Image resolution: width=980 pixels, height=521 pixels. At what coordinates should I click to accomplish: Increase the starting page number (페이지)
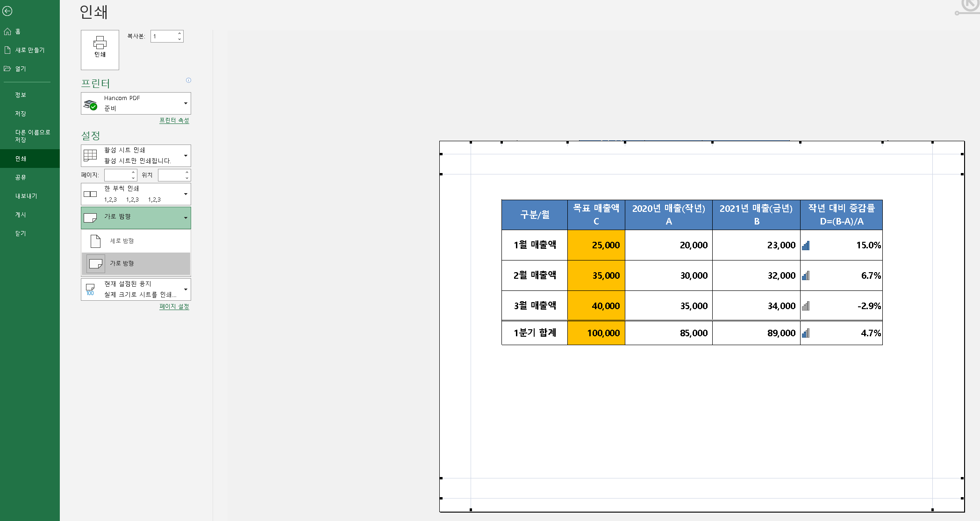133,172
